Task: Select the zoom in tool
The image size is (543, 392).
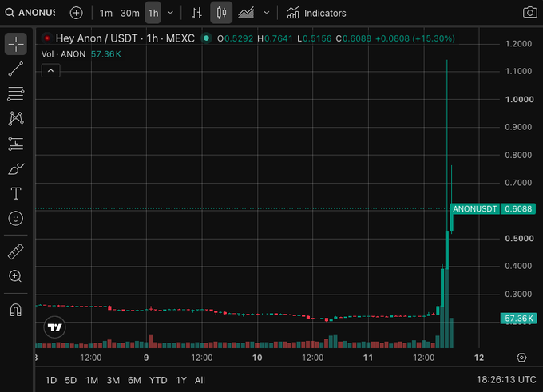Action: [x=16, y=276]
